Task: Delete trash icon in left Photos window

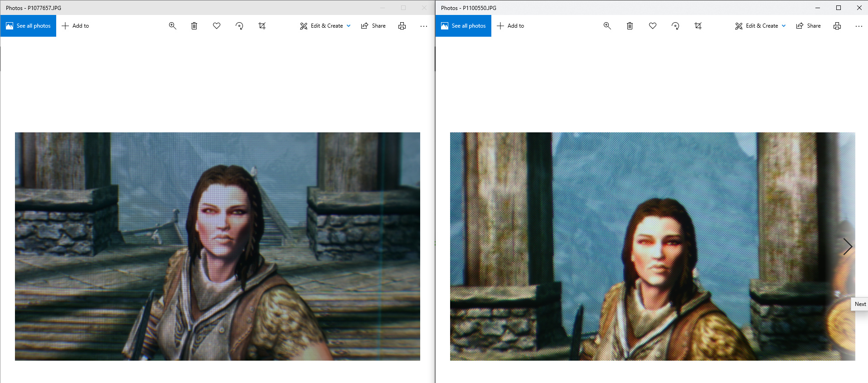Action: coord(194,26)
